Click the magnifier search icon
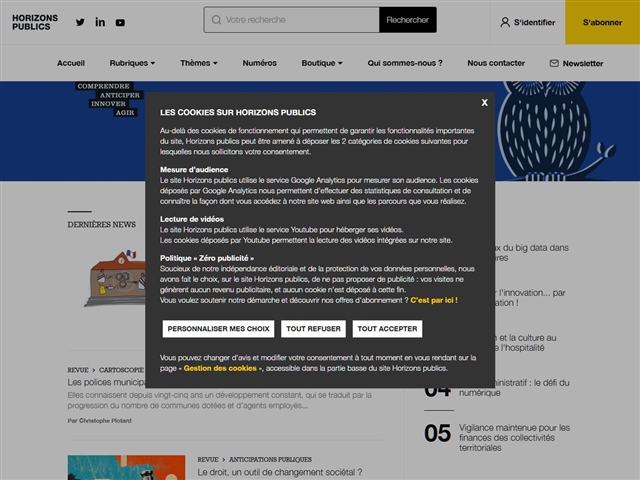 (x=214, y=20)
